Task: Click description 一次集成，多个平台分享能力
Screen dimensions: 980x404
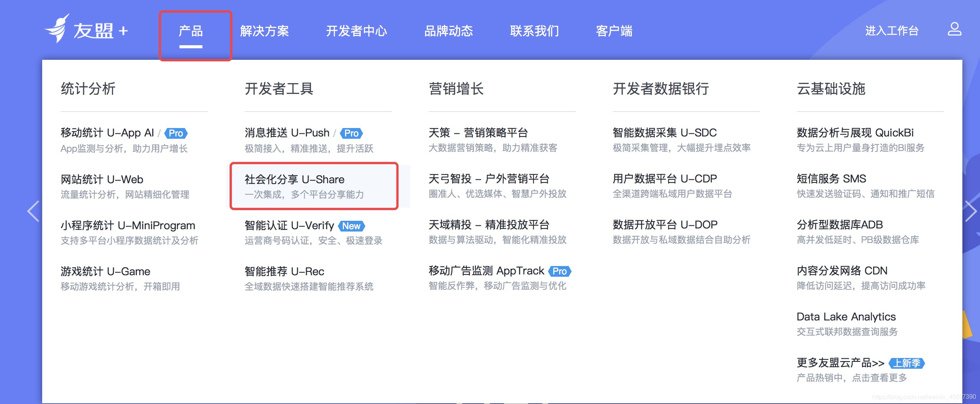Action: point(304,194)
